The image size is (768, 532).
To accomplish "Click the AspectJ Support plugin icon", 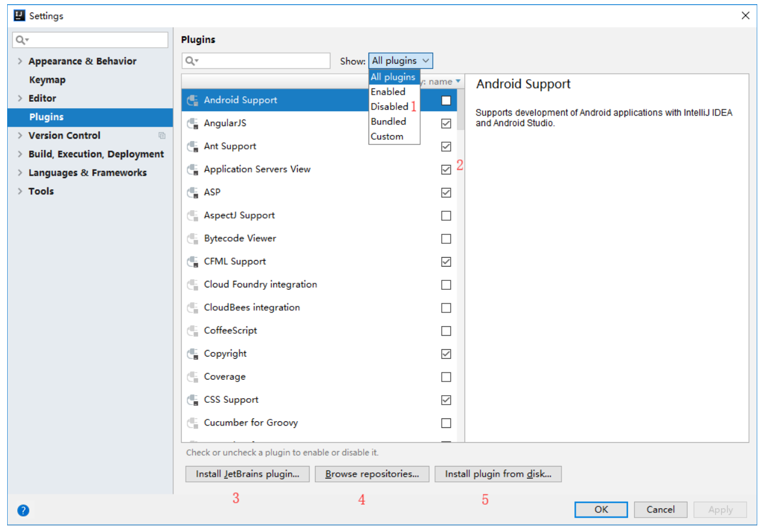I will [192, 215].
